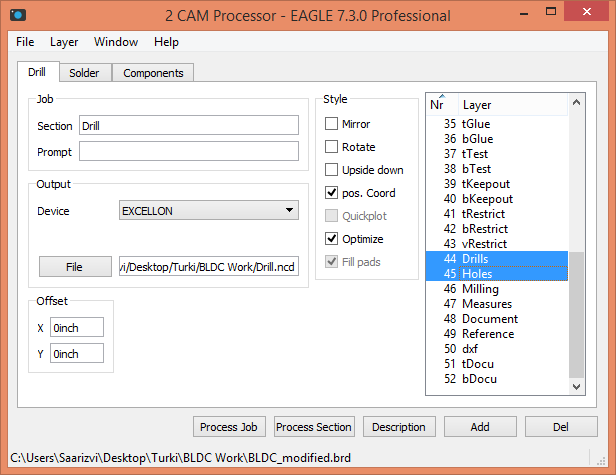
Task: Click the layer list scroll down arrow
Action: coord(576,387)
